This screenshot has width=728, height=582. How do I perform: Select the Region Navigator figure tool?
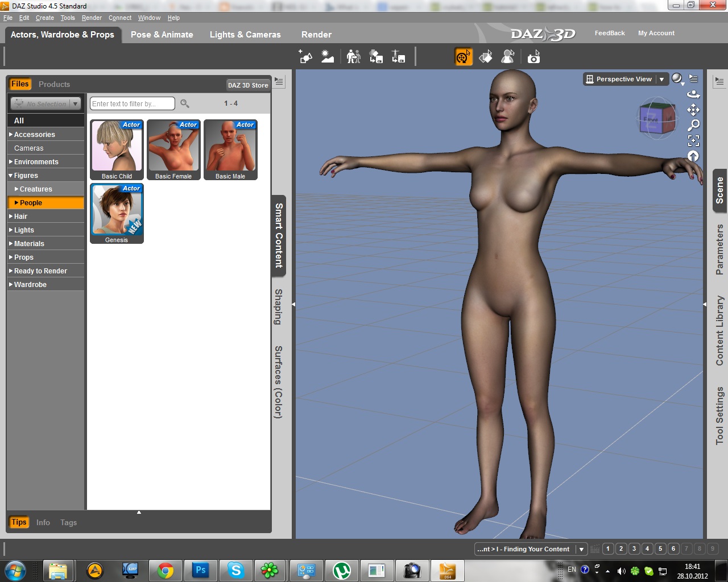coord(508,57)
